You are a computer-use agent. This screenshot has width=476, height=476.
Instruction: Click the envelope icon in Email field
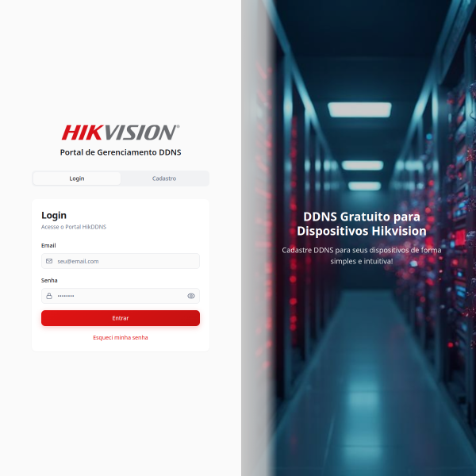[x=49, y=261]
